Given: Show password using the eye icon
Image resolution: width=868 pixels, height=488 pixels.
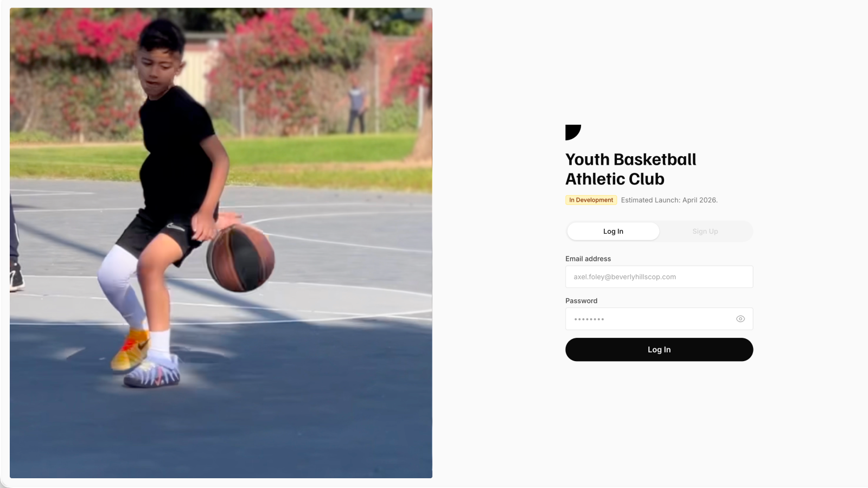Looking at the screenshot, I should (741, 319).
